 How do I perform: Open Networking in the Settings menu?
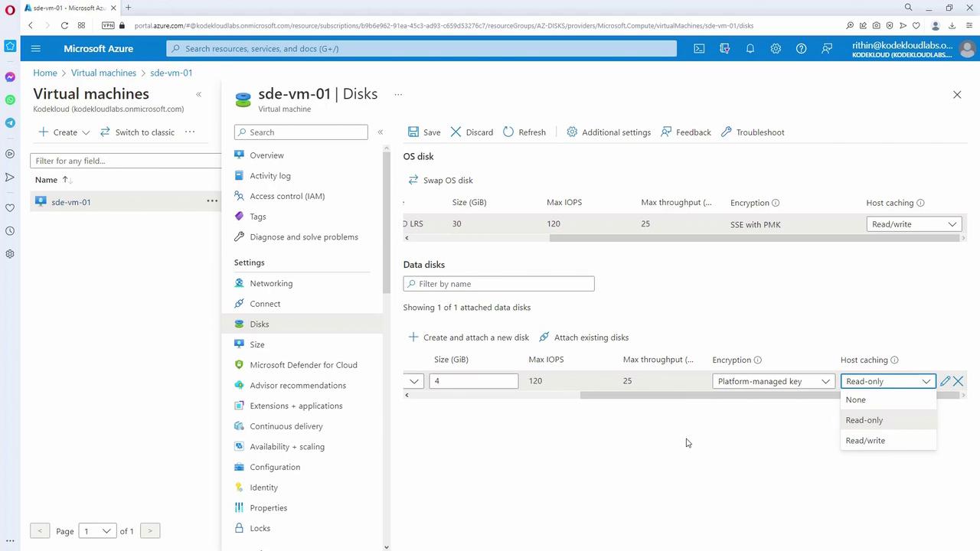[x=271, y=283]
